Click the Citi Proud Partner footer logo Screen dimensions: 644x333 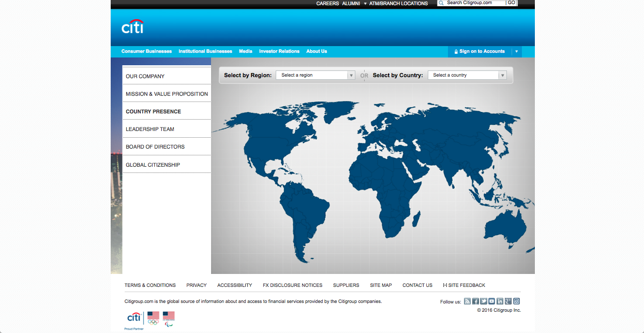[134, 320]
